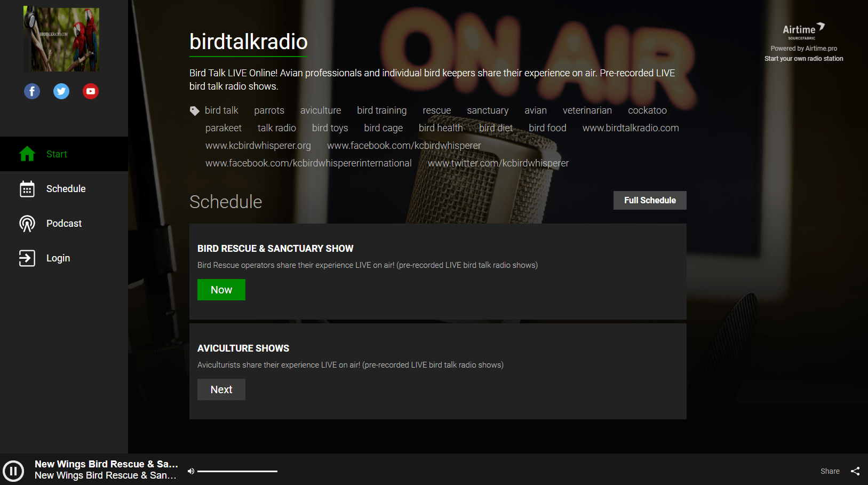Go to the Start menu item
Image resolution: width=868 pixels, height=485 pixels.
pyautogui.click(x=64, y=154)
